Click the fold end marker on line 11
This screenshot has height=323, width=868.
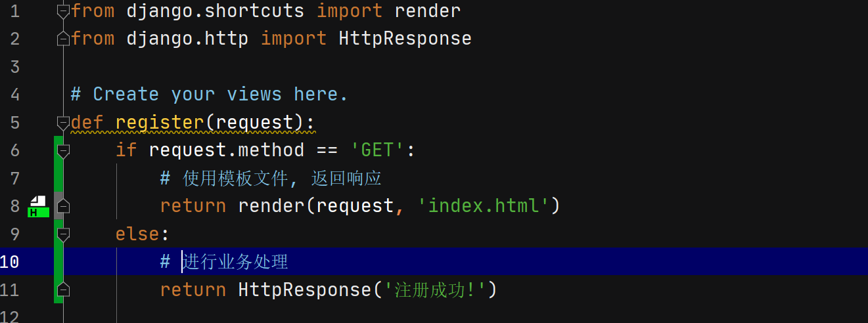point(63,290)
